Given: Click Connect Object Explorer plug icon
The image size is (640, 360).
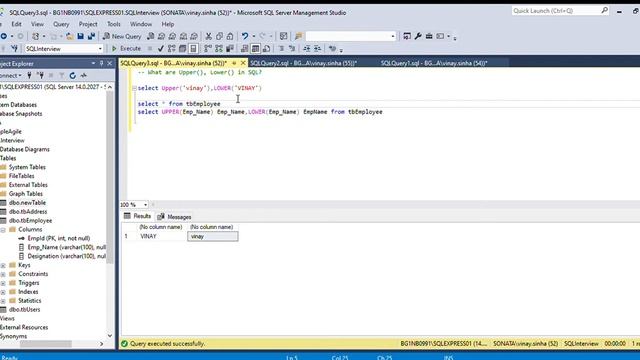Looking at the screenshot, I should (29, 76).
